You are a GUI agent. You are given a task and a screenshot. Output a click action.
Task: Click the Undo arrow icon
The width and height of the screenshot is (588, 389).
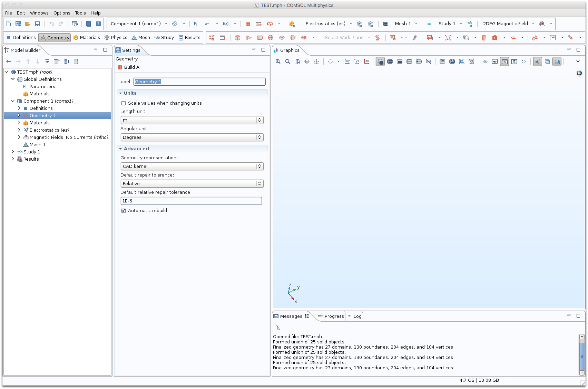coord(51,24)
